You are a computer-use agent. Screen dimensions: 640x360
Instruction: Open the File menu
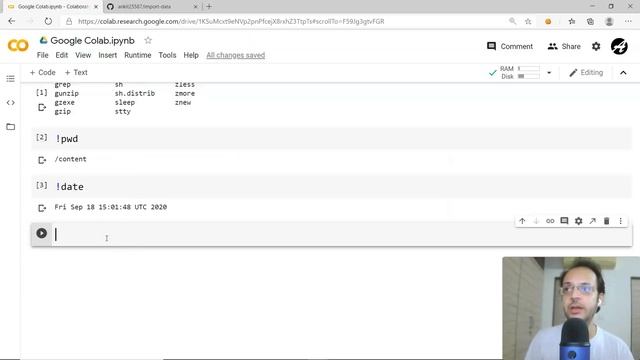[42, 55]
